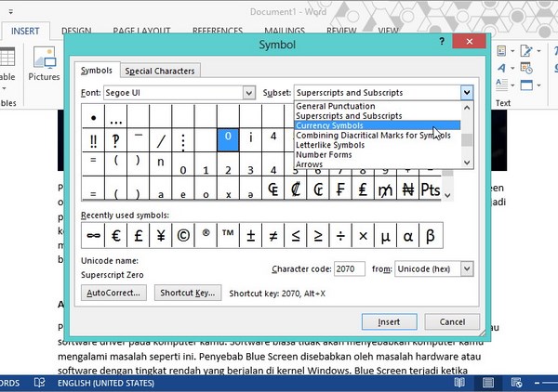The height and width of the screenshot is (392, 558).
Task: Pick the trademark sign from recent symbols
Action: click(228, 235)
